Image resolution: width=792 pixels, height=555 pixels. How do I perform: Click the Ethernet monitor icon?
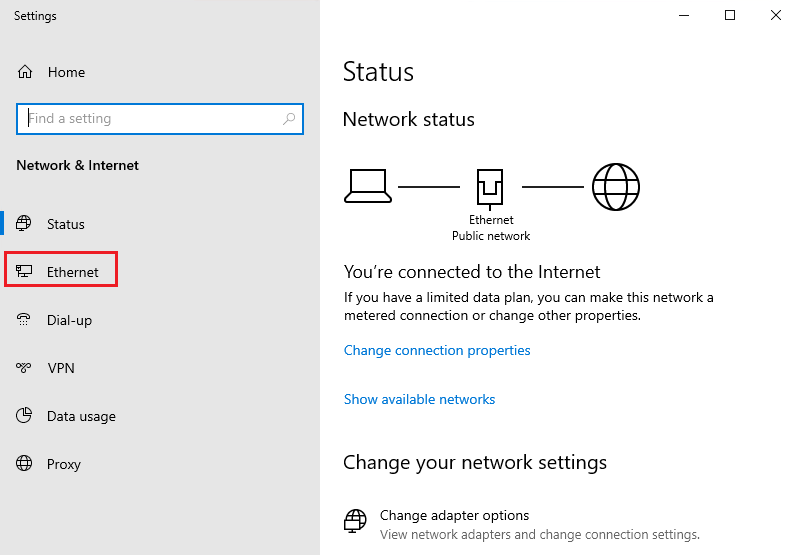tap(25, 272)
